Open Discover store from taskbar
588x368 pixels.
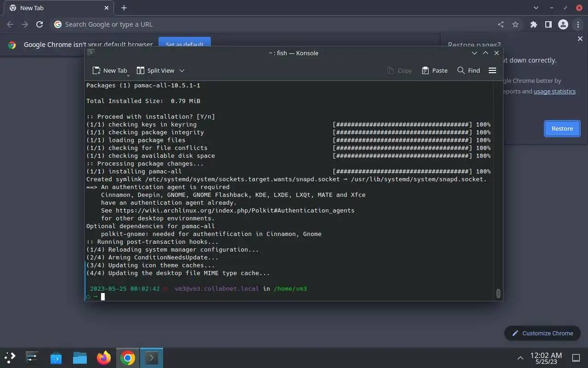56,357
